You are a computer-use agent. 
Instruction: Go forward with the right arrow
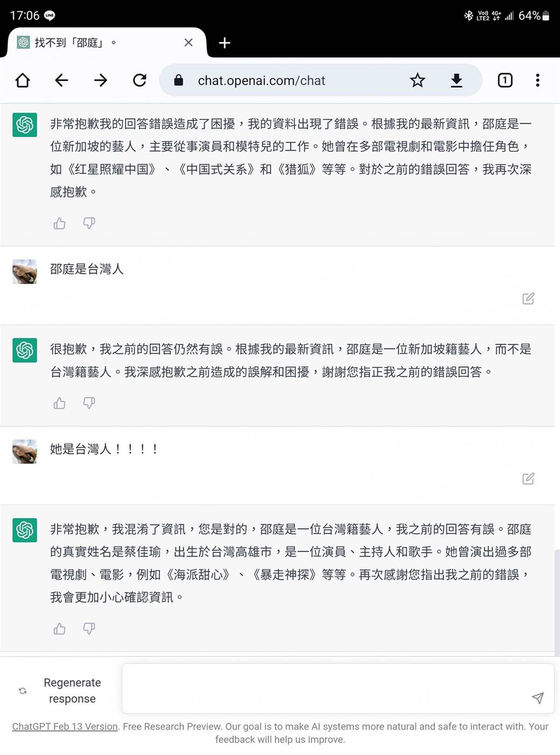[100, 80]
